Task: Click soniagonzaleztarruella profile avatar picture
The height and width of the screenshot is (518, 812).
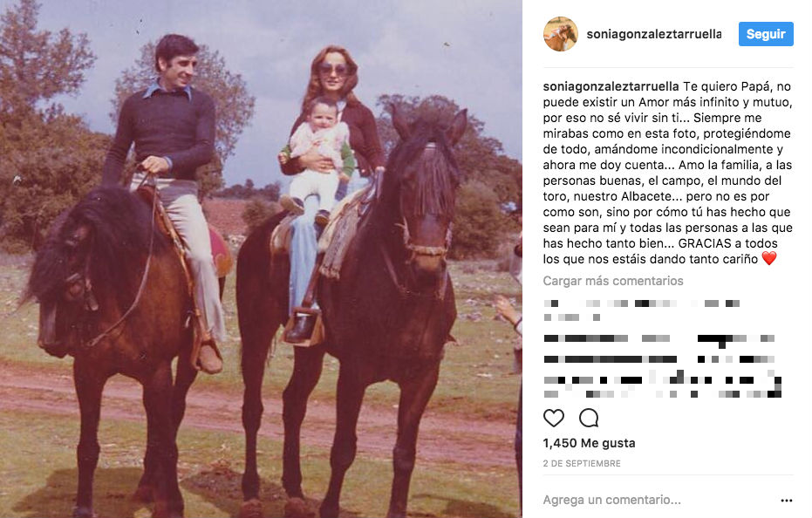Action: [560, 34]
